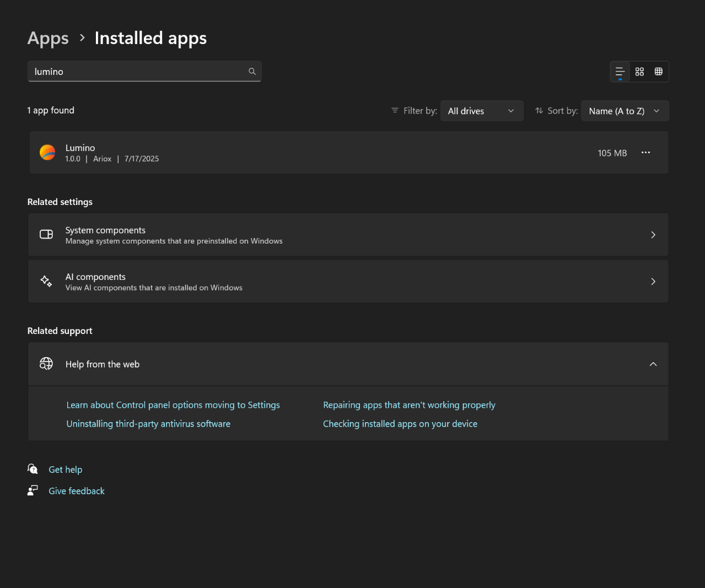Open Repairing apps that aren't working link

(x=409, y=405)
